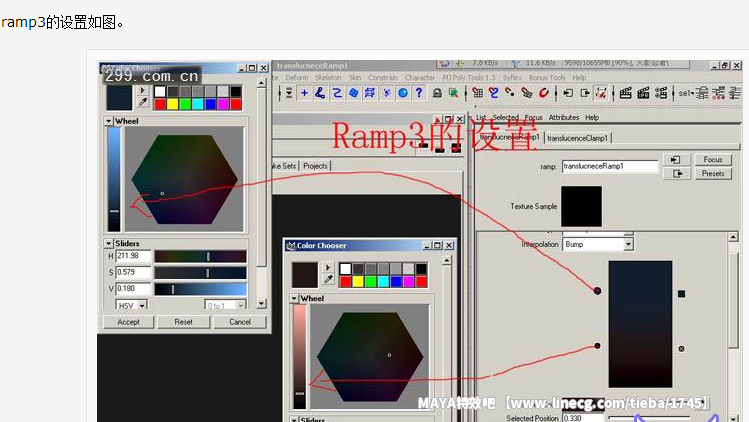Click the selection mask menu arrow icon

[x=289, y=93]
